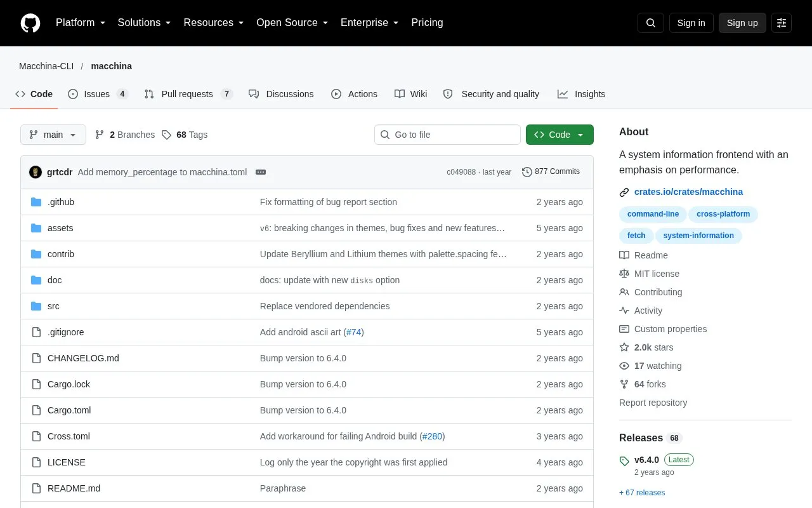
Task: Open the main branch selector dropdown
Action: [53, 135]
